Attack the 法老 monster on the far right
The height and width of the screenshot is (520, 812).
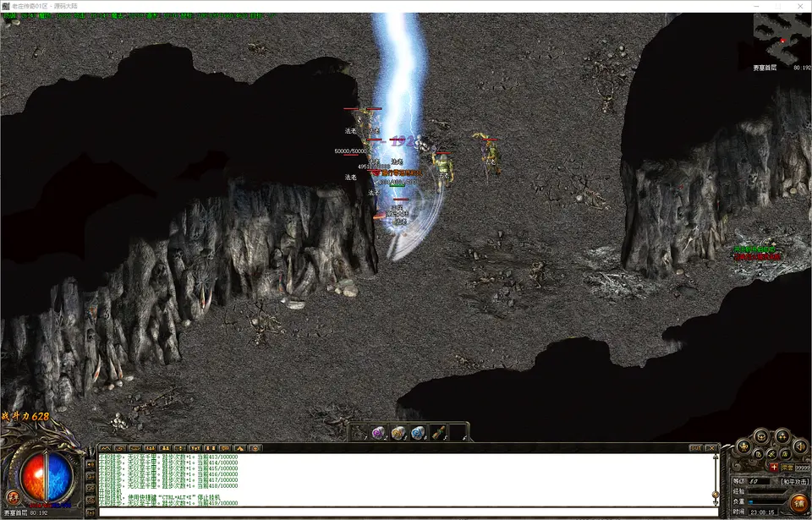click(x=488, y=152)
